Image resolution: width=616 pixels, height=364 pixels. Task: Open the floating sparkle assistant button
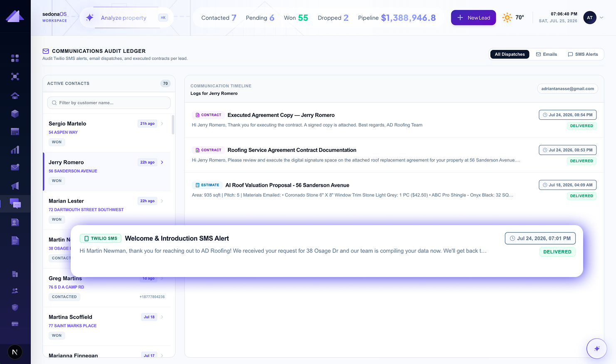(x=597, y=349)
